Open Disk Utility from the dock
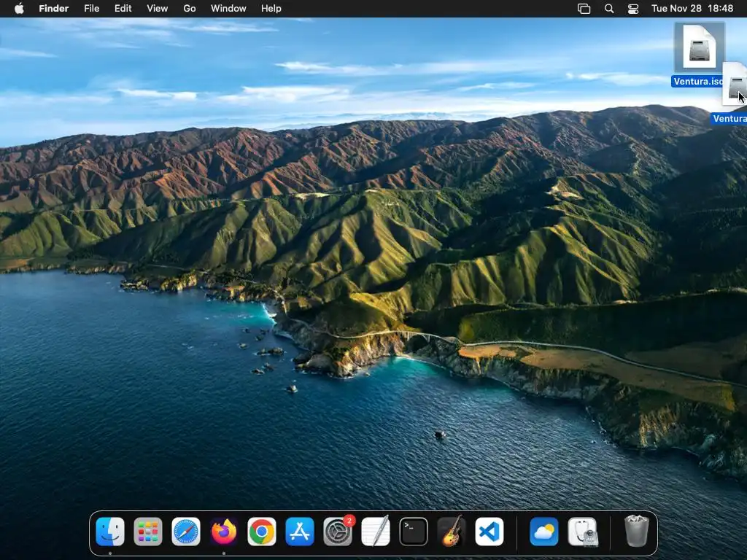Viewport: 747px width, 560px height. [582, 532]
